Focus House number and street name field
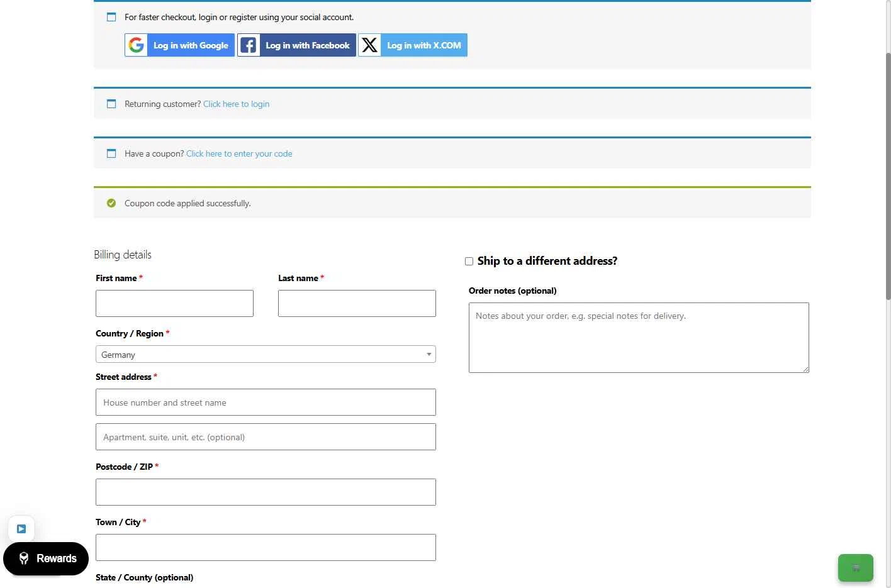The height and width of the screenshot is (588, 891). 266,402
